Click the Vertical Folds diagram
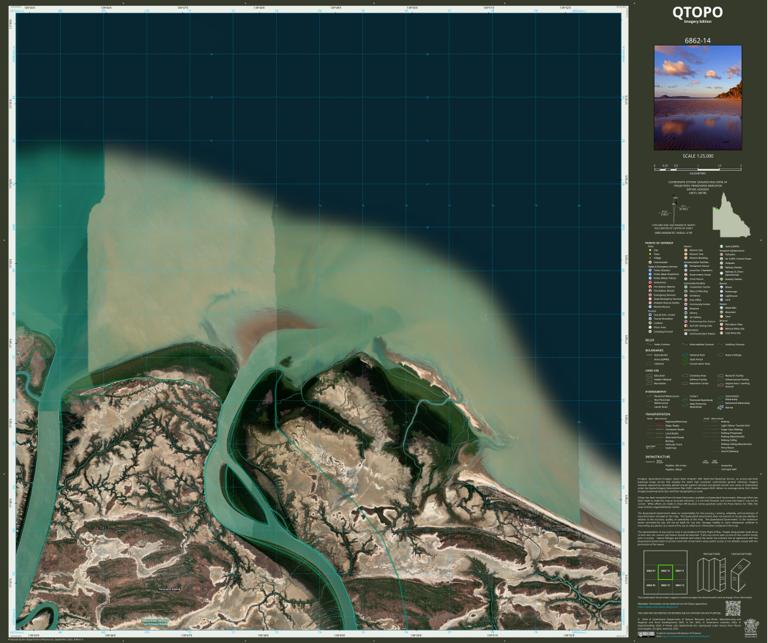This screenshot has width=768, height=643. click(x=712, y=575)
